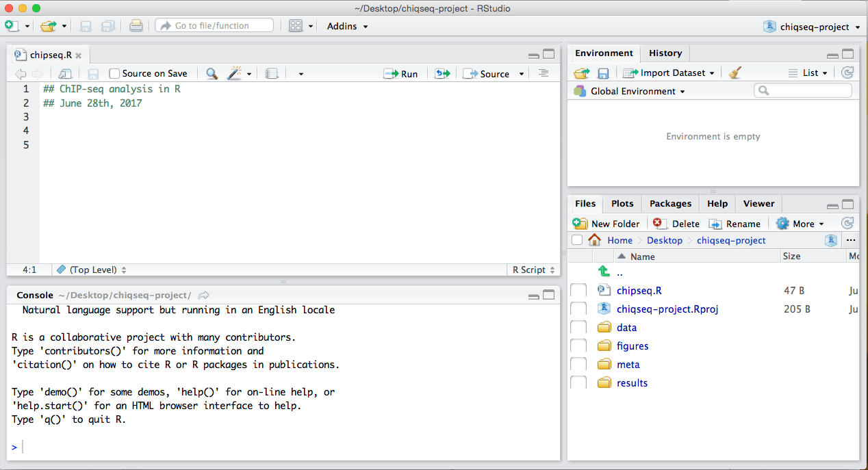Open the (Top Level) scope selector
Screen dimensions: 868x470
pyautogui.click(x=92, y=270)
